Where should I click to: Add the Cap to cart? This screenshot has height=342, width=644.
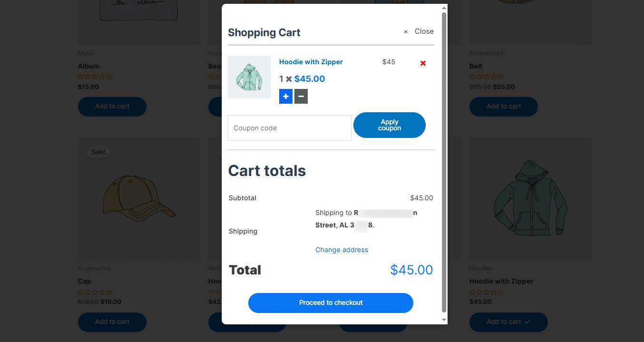point(112,322)
